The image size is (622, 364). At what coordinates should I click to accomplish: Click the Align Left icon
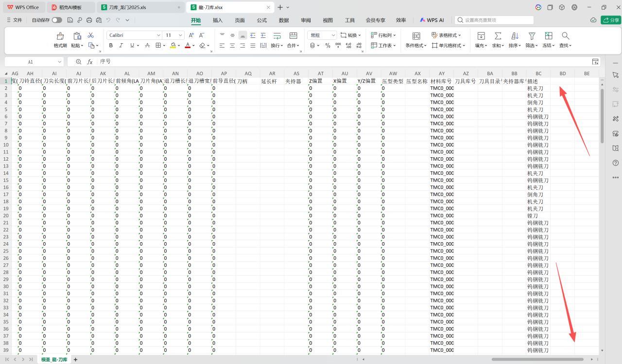pyautogui.click(x=222, y=46)
